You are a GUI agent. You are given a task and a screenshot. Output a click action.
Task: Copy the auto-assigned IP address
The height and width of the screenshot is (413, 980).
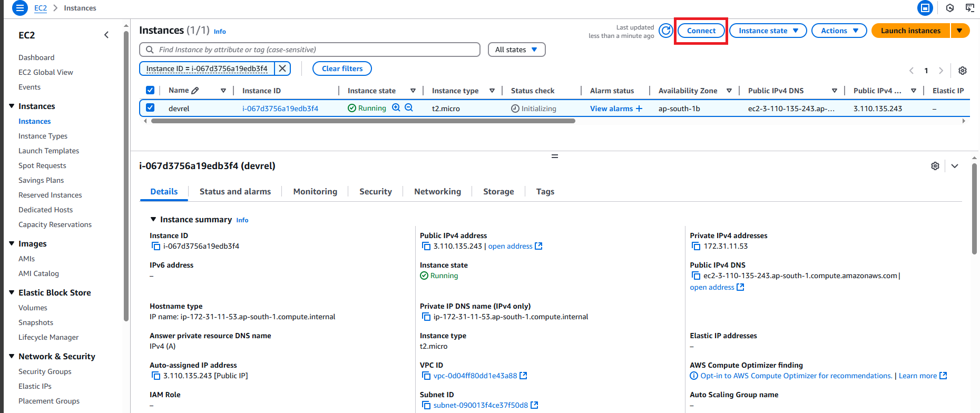[156, 376]
